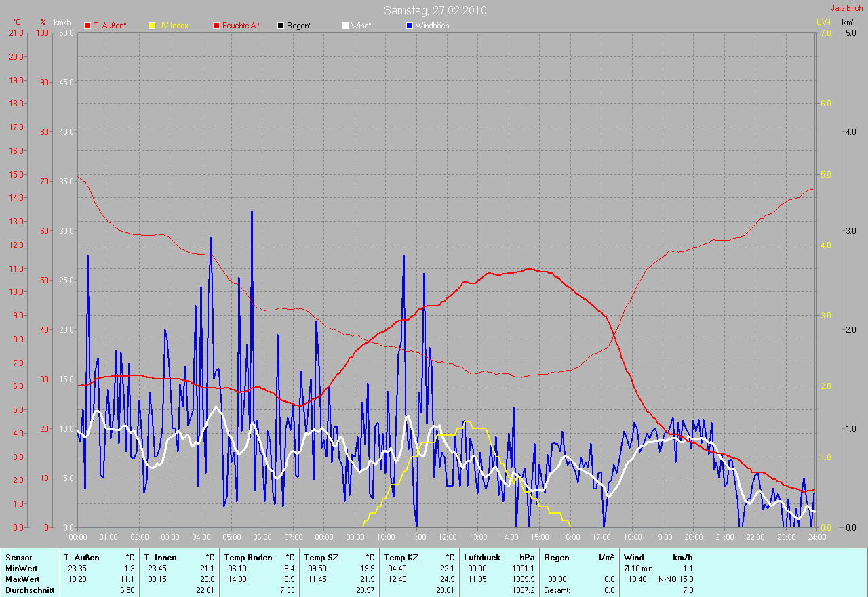Click the red Feuchte A. legend swatch
868x597 pixels.
click(x=216, y=26)
